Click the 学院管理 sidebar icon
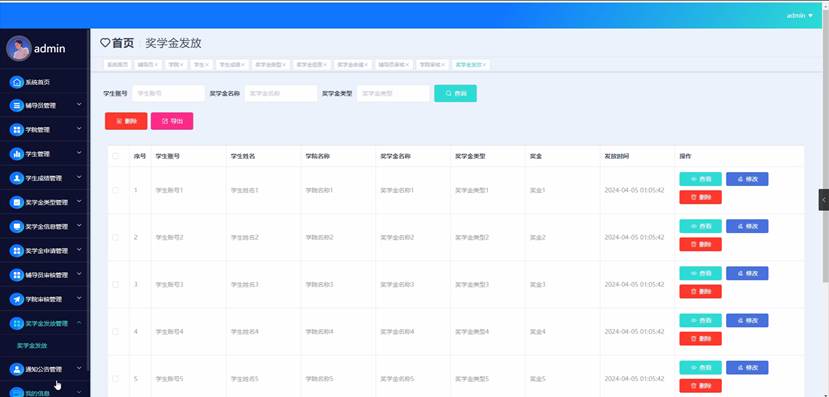 [x=17, y=130]
